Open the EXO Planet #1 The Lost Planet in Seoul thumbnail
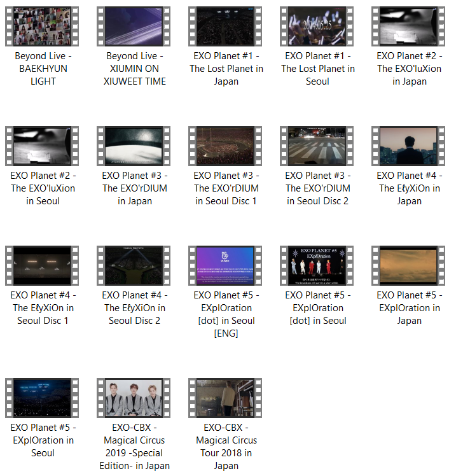 [317, 27]
